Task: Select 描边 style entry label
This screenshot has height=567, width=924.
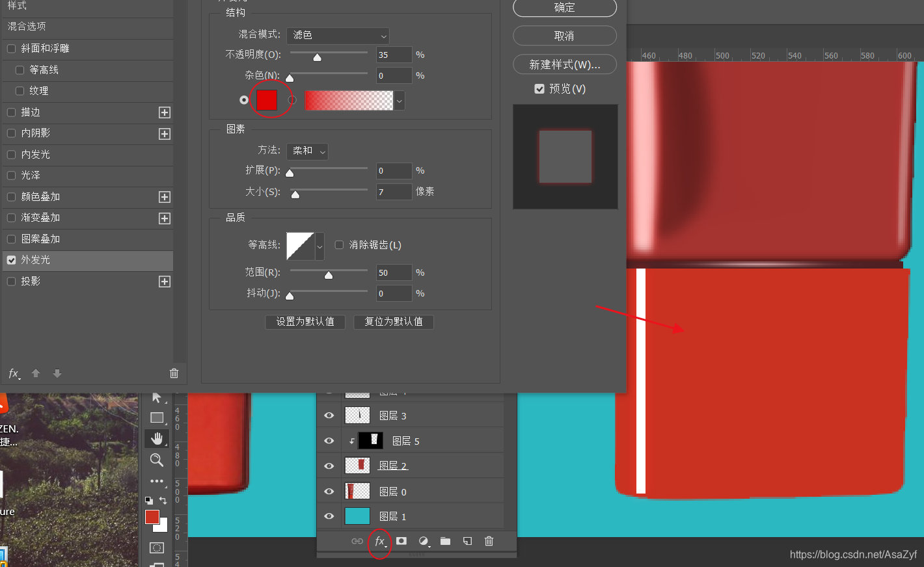Action: click(31, 112)
